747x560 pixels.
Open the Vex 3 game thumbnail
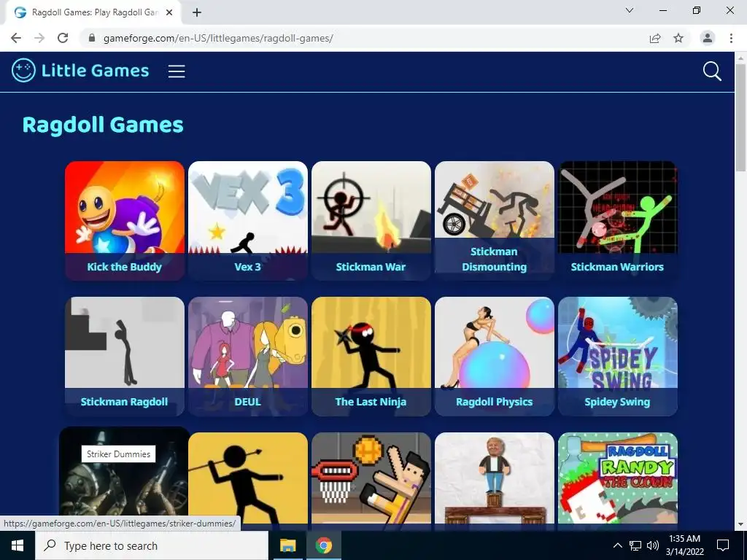click(x=248, y=220)
